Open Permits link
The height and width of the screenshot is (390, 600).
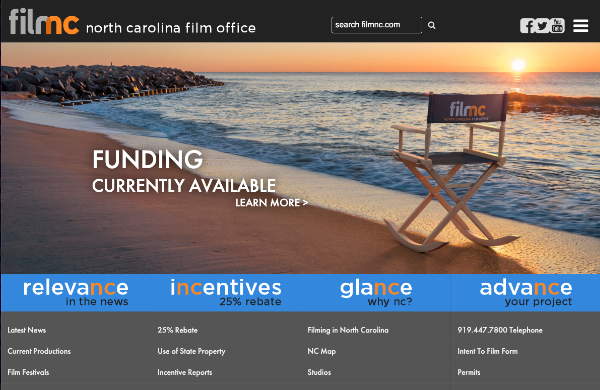(x=469, y=372)
